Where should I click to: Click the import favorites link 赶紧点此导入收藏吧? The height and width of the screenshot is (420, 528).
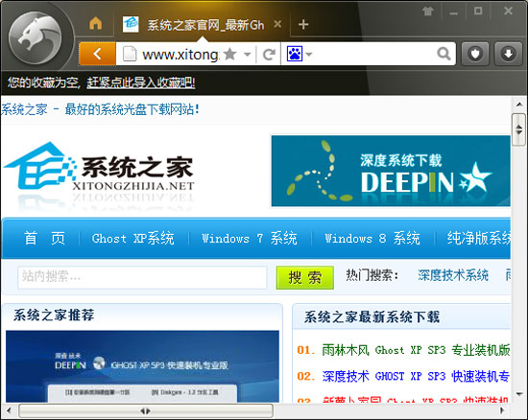141,82
